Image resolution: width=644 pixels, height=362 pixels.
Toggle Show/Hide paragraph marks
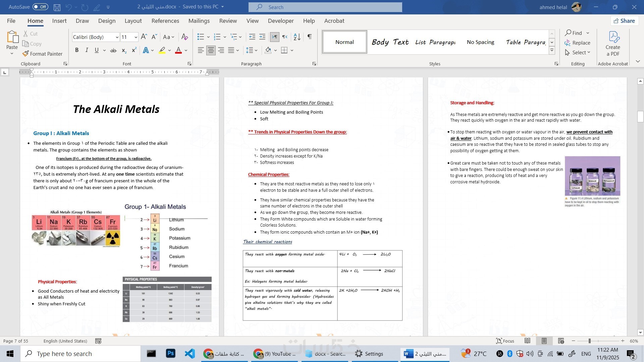310,37
